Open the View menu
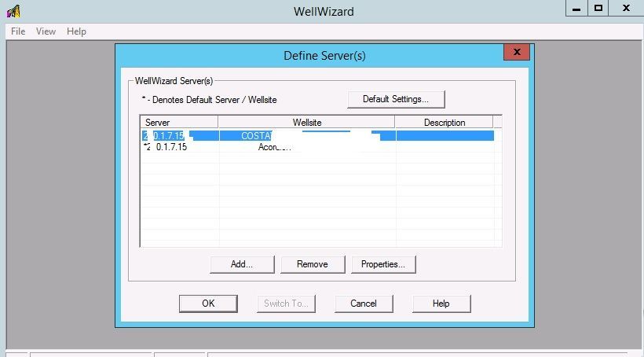 [46, 31]
